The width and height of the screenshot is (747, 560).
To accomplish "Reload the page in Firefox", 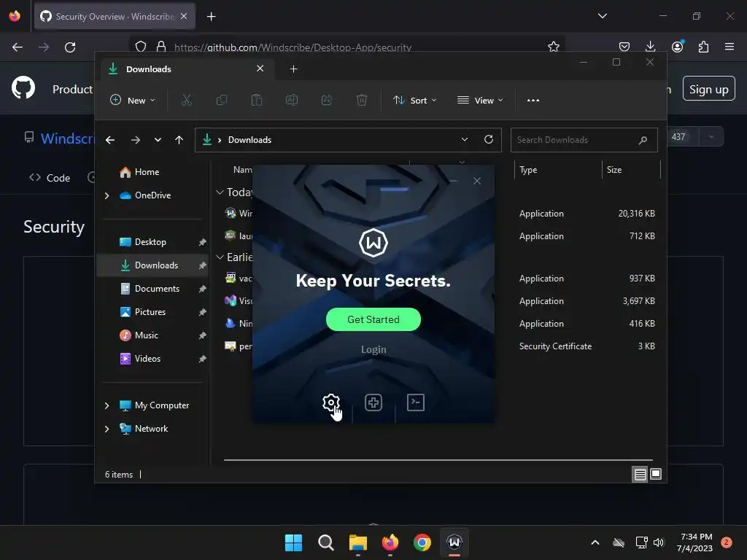I will point(70,47).
